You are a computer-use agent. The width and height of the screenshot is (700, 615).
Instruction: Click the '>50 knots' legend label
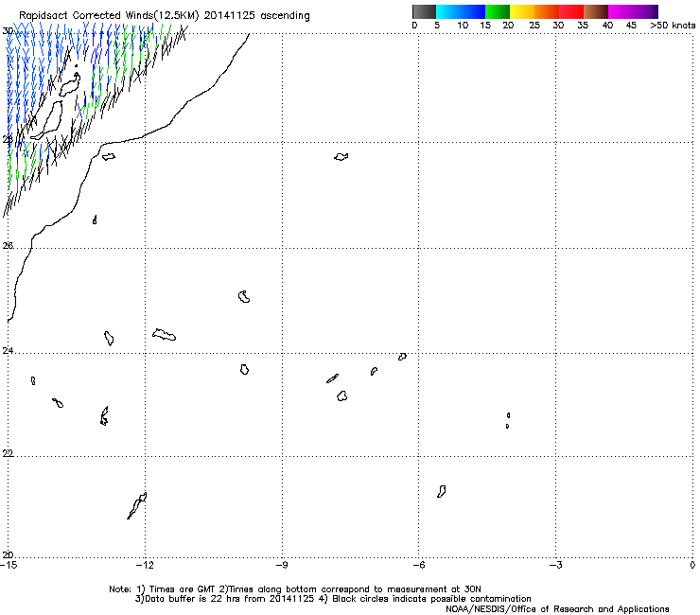pos(673,26)
